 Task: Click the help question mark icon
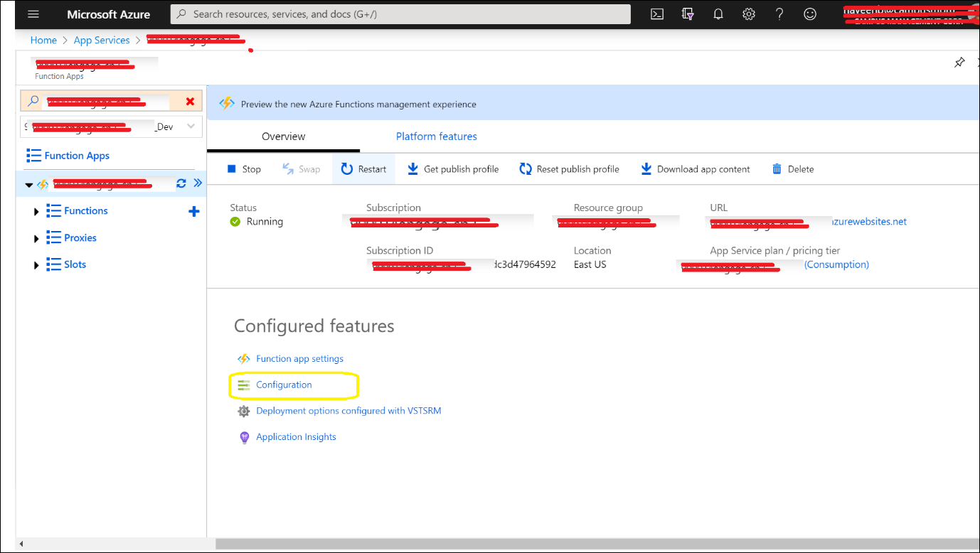[779, 14]
